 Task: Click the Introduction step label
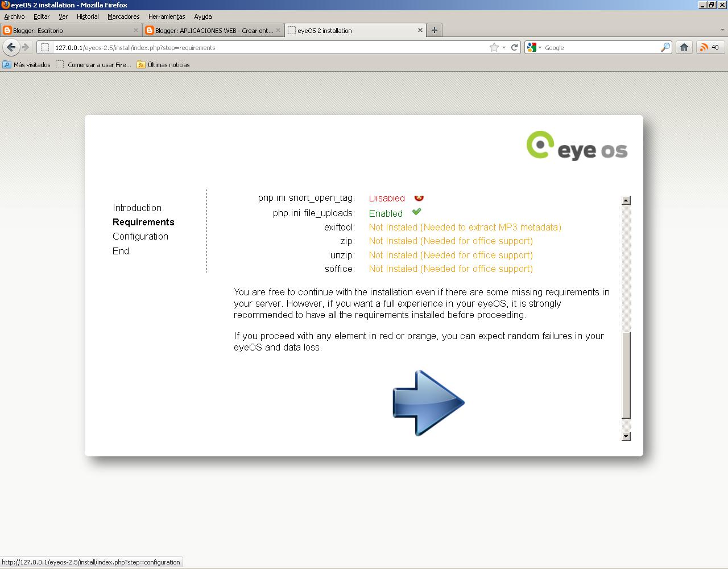tap(137, 208)
